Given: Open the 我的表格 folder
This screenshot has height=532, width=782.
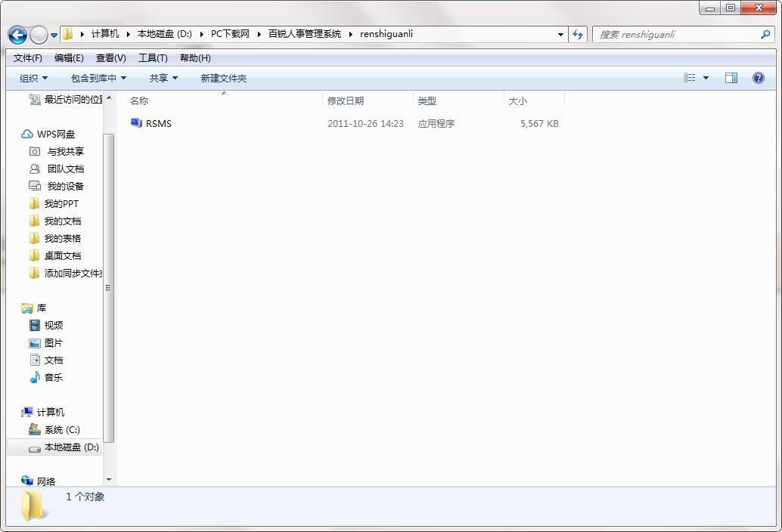Looking at the screenshot, I should (x=55, y=239).
